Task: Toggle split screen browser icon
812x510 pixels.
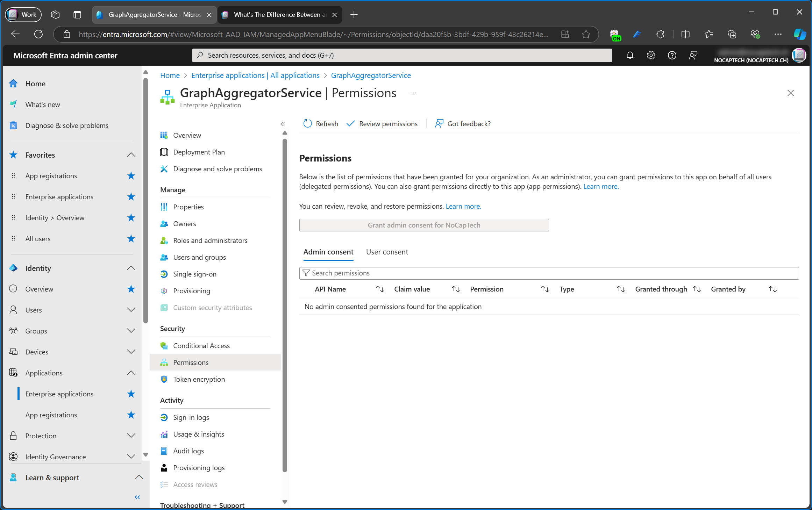Action: click(x=685, y=34)
